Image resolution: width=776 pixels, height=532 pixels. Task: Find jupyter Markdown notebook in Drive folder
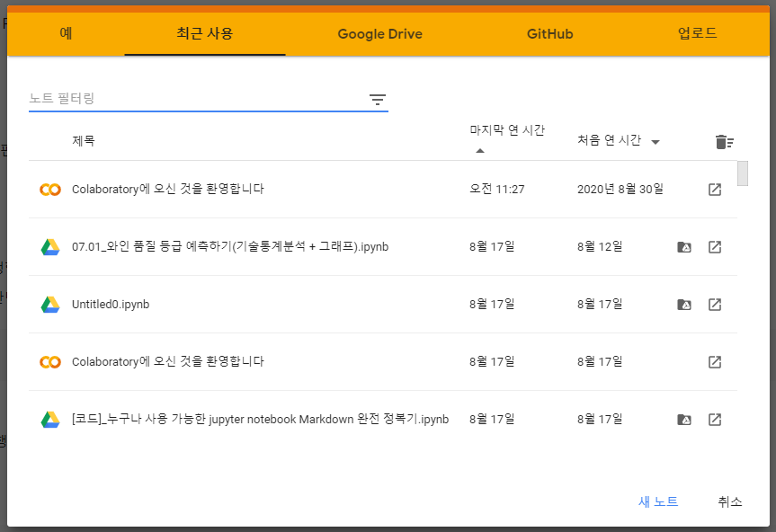coord(684,420)
